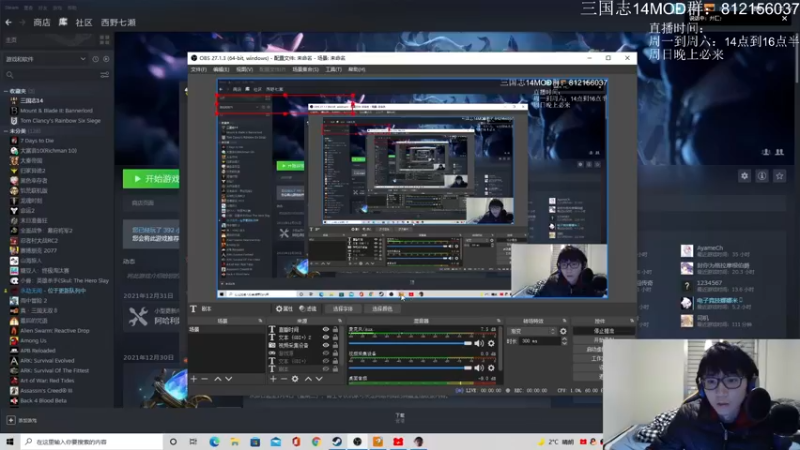The height and width of the screenshot is (450, 800).
Task: Open OBS 场景集合 menu
Action: 305,69
